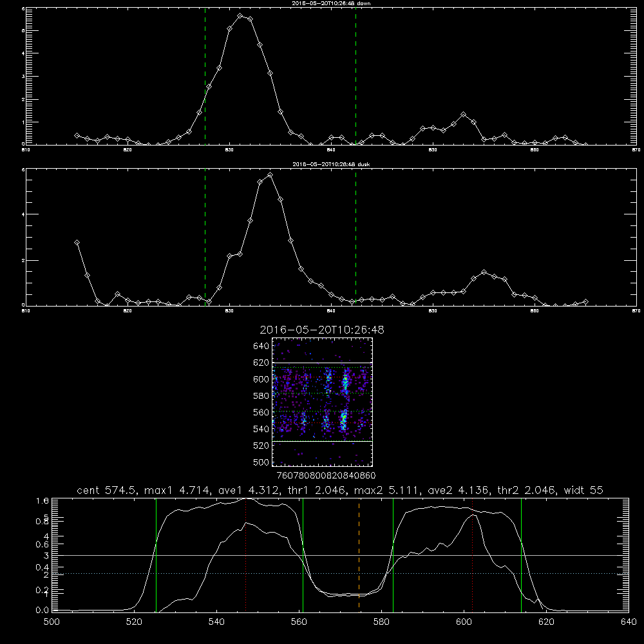Click the spectrogram y-axis label 580
This screenshot has width=644, height=644.
click(261, 396)
